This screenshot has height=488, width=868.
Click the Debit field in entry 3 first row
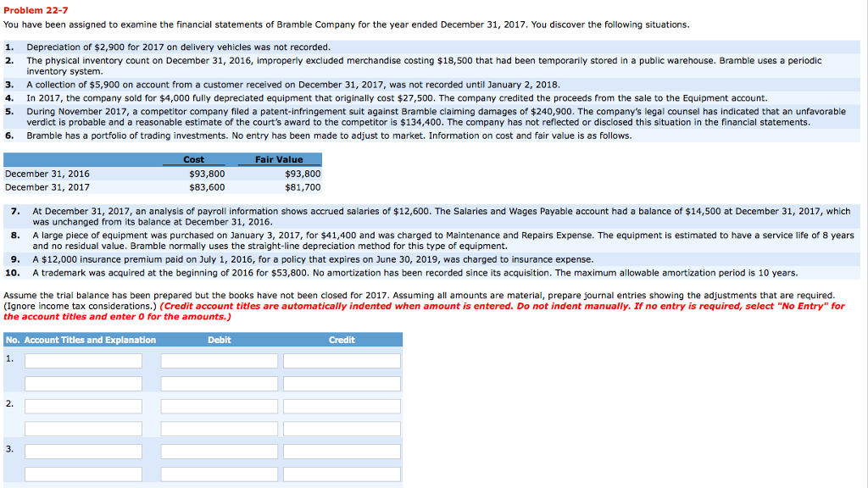(218, 451)
